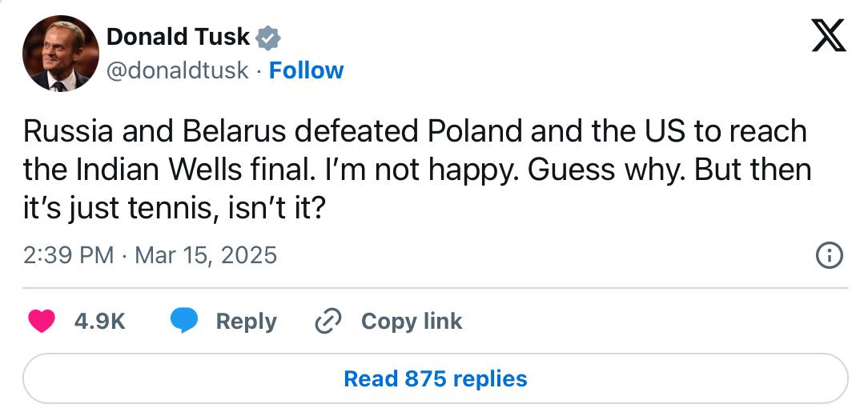Click the Reply text label

tap(247, 322)
